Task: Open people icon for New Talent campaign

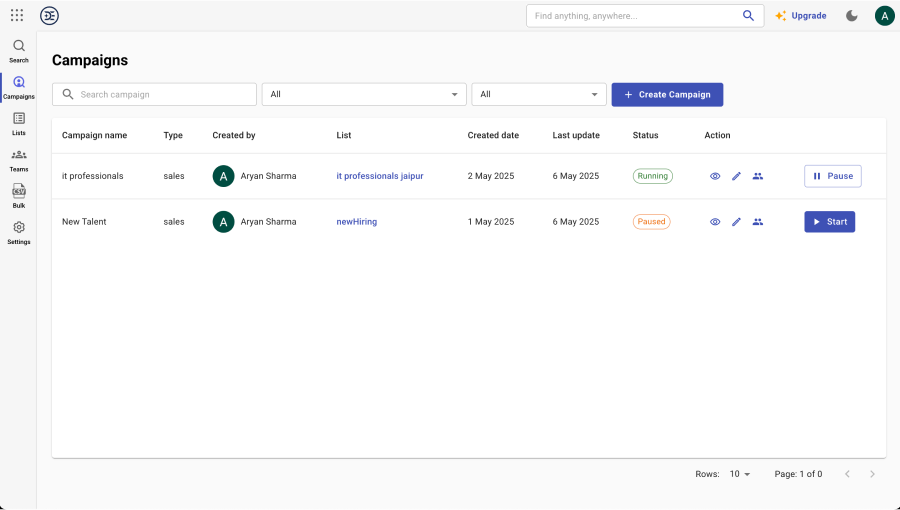Action: [758, 221]
